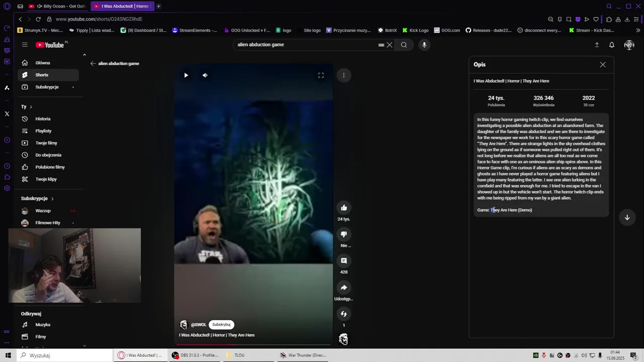Dislike the Short with thumbs down
Screen dimensions: 644x362
pyautogui.click(x=344, y=234)
